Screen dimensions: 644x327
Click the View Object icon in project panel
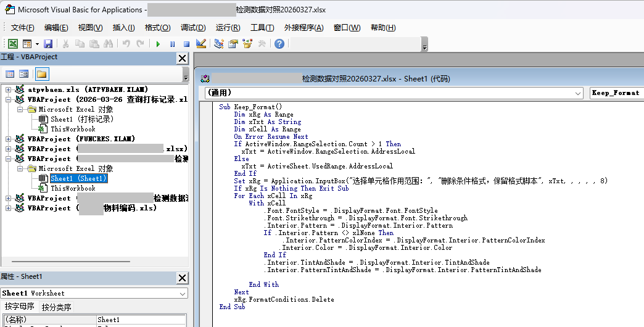pyautogui.click(x=24, y=74)
